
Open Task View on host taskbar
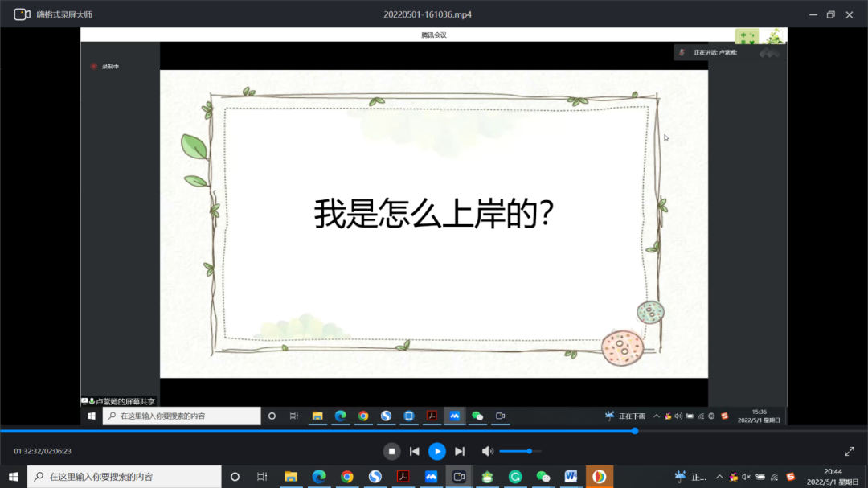click(263, 477)
